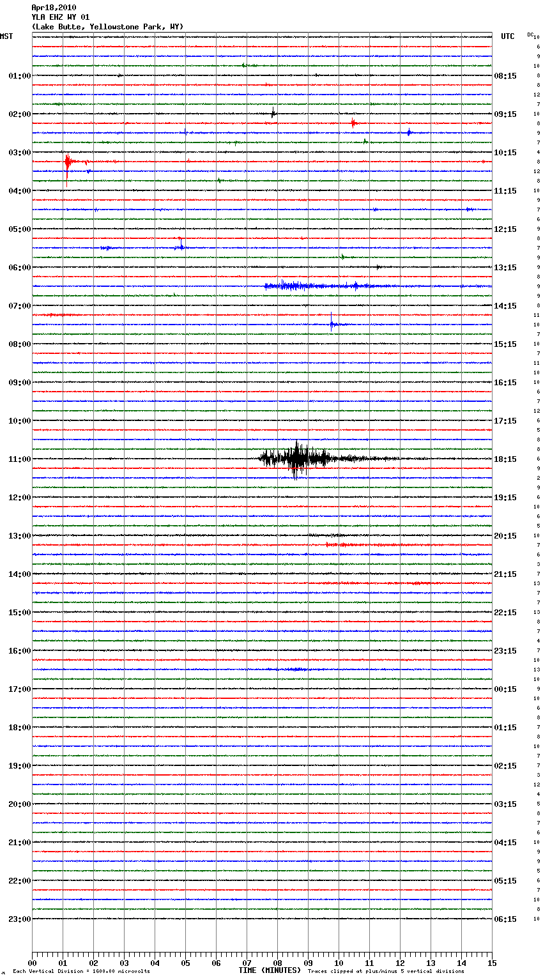543x980 pixels.
Task: Click the 10:15 UTC time label
Action: pos(505,153)
